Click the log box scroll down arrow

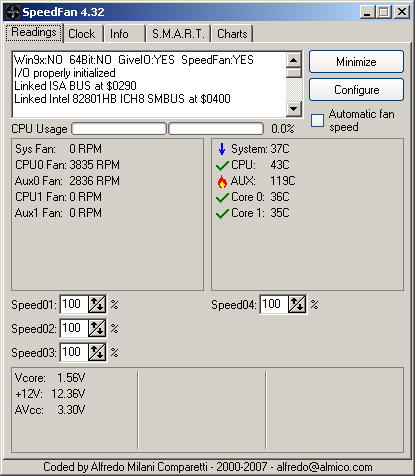click(294, 109)
